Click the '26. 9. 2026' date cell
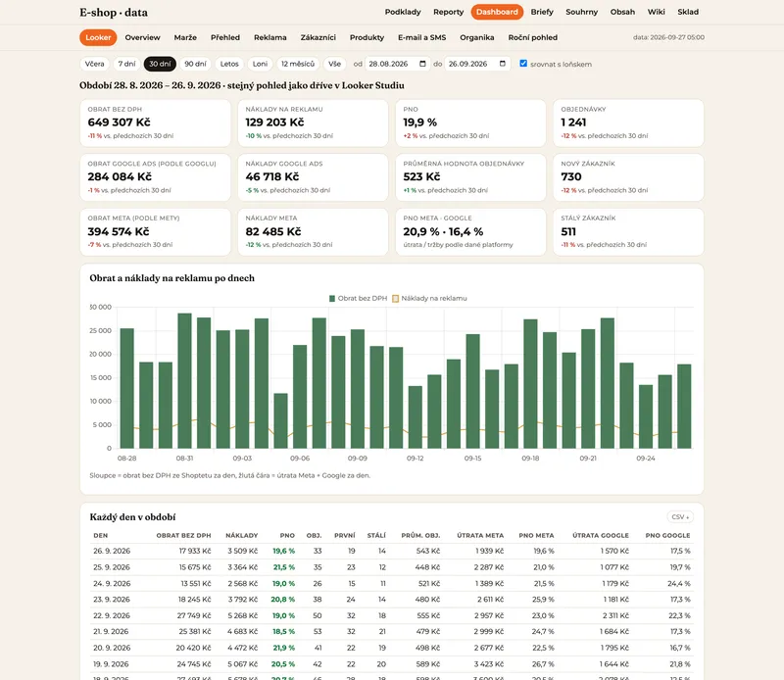The width and height of the screenshot is (784, 680). pos(112,551)
